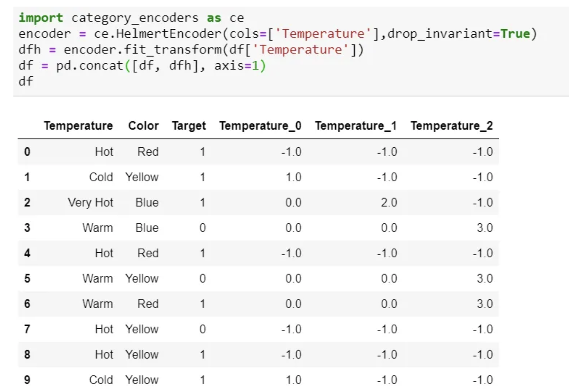Click the 'Very Hot' temperature cell
The image size is (569, 392).
click(x=90, y=202)
